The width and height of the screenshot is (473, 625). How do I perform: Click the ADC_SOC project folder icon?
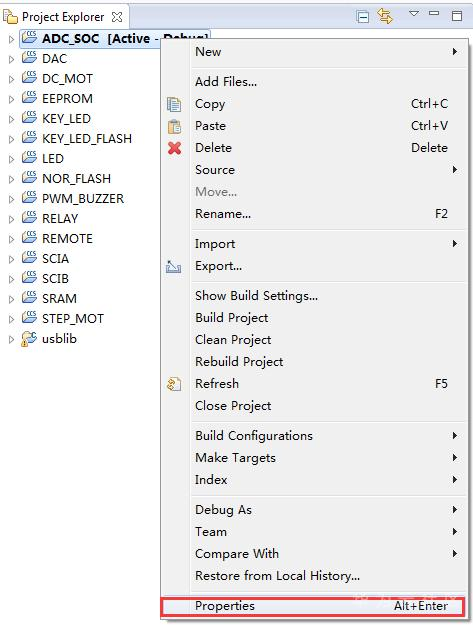click(29, 37)
